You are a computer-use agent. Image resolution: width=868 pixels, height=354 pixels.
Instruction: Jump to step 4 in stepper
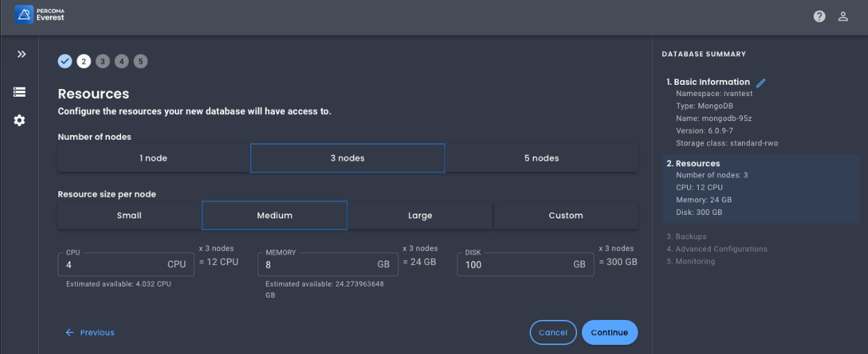[122, 61]
